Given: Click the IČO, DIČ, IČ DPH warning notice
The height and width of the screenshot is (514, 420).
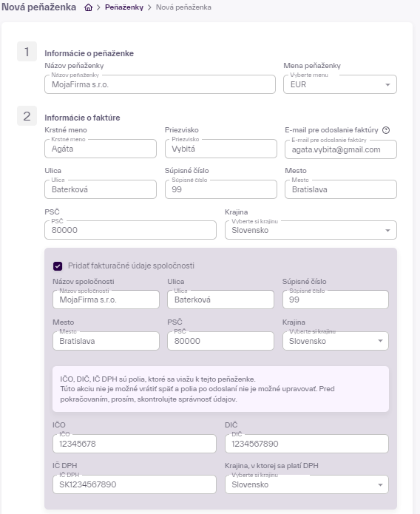Looking at the screenshot, I should coord(220,389).
